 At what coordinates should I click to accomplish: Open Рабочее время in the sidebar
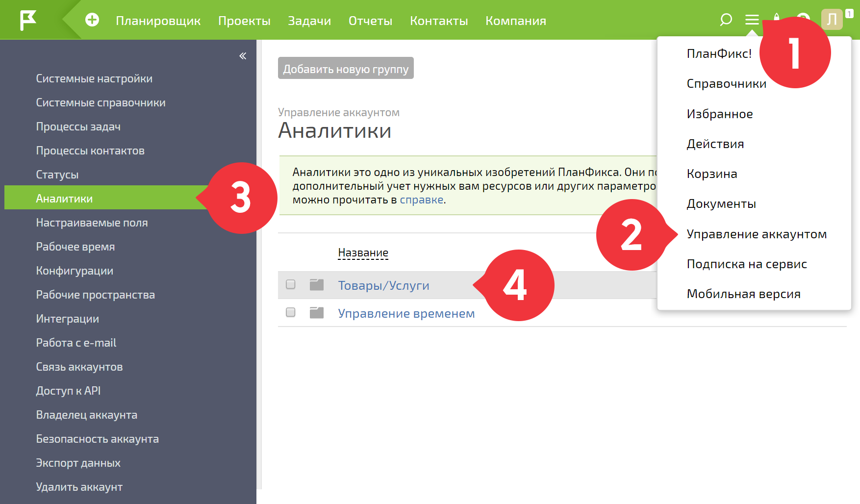tap(75, 247)
